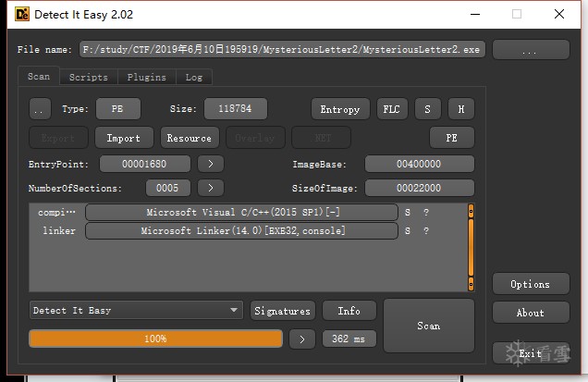
Task: Click the S button in top row
Action: click(x=427, y=109)
